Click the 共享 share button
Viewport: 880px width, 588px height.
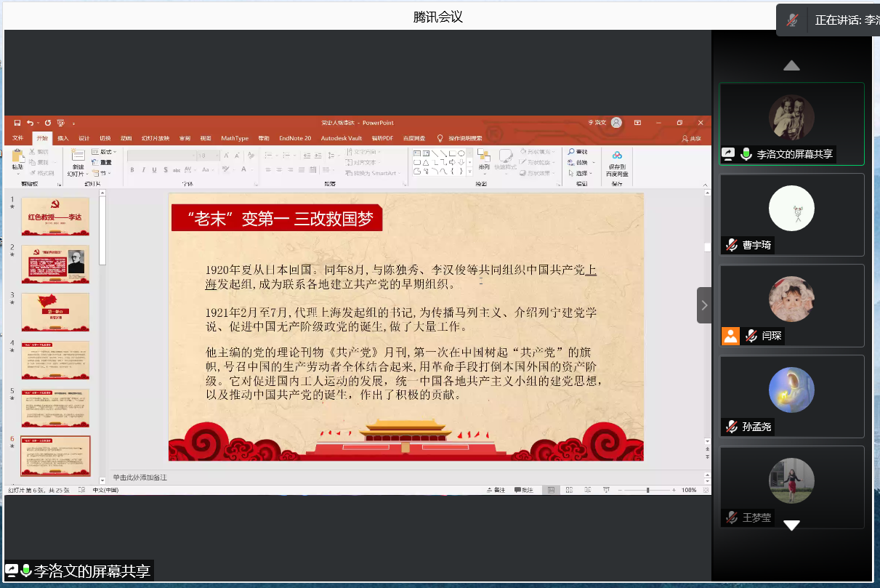(691, 138)
